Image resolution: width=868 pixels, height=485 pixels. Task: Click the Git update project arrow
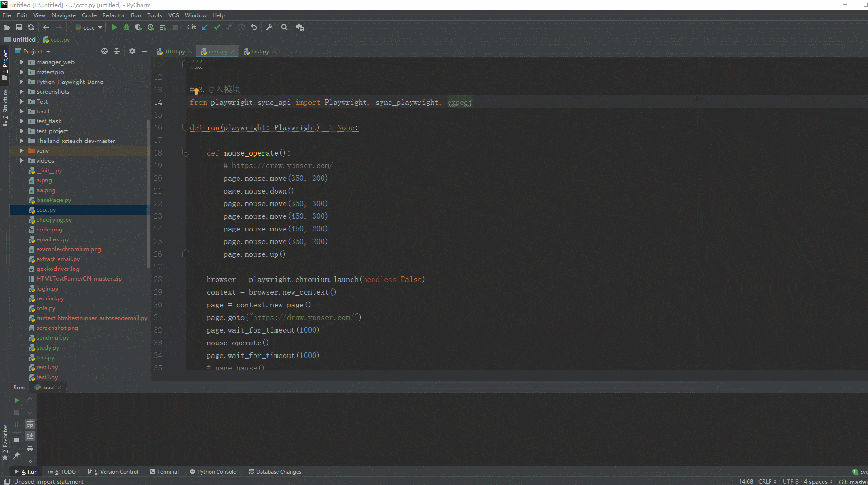pos(205,28)
